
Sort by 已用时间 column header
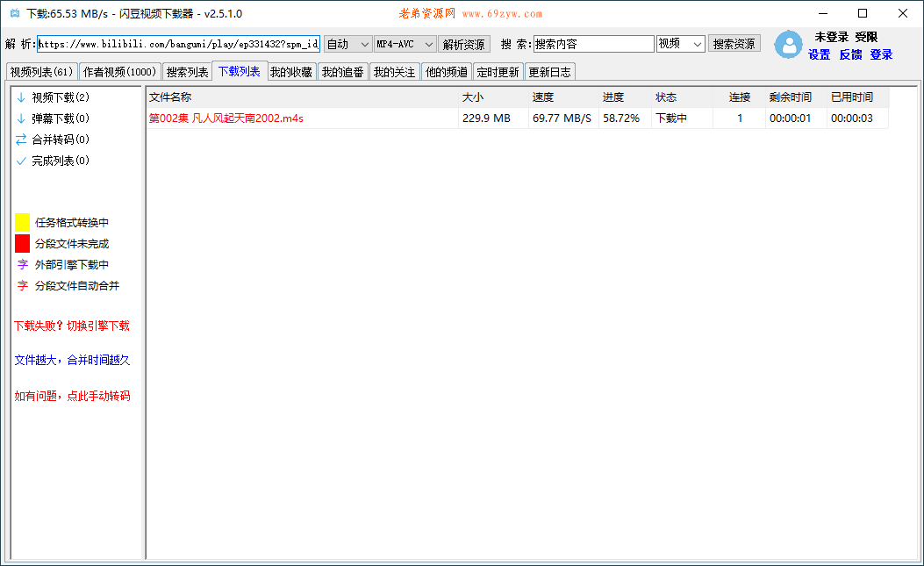click(858, 97)
